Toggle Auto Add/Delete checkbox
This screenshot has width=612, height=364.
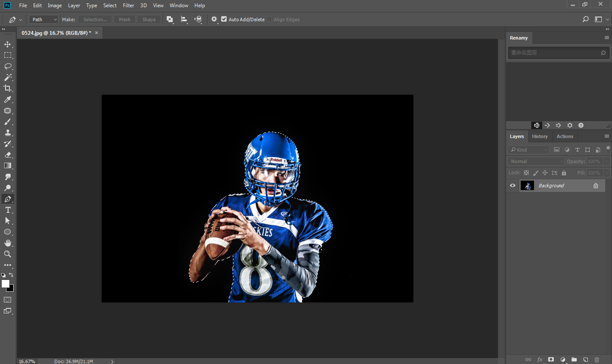point(224,19)
